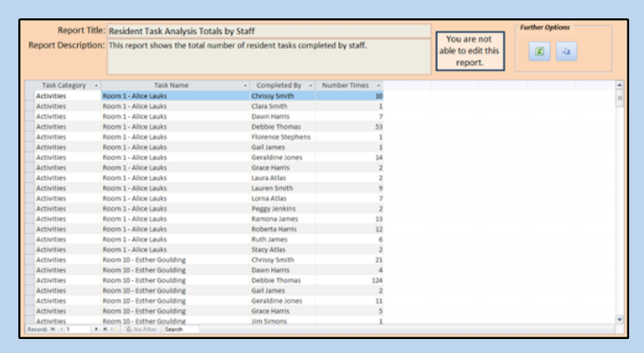Click the No Filter indicator
The image size is (644, 353).
[141, 329]
